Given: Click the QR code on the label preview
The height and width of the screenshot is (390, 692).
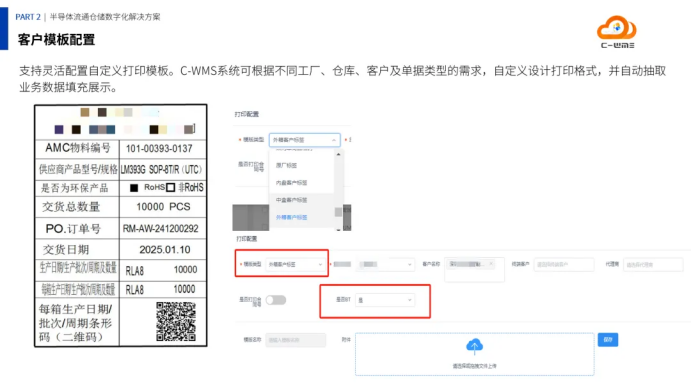Looking at the screenshot, I should (x=176, y=321).
